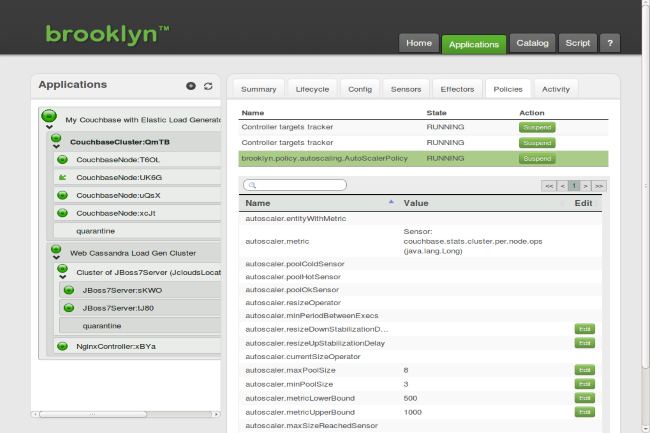Edit autoscaler.resizeUpStabilizationDelay value
The image size is (650, 433).
pyautogui.click(x=585, y=343)
